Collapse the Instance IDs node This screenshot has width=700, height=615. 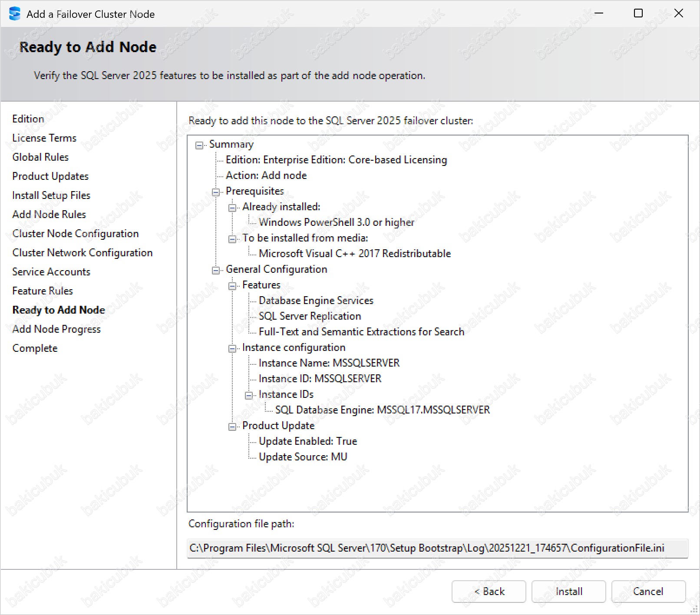(x=249, y=395)
